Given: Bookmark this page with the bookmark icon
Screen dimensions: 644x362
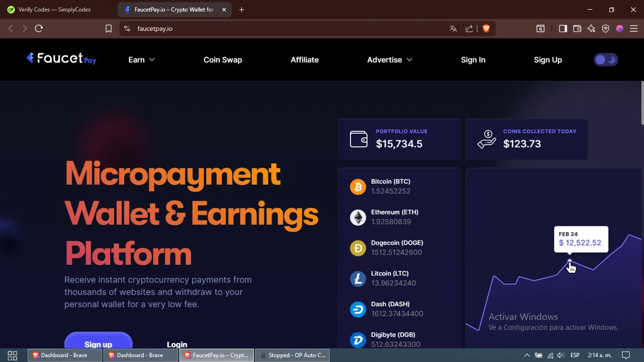Looking at the screenshot, I should coord(109,28).
